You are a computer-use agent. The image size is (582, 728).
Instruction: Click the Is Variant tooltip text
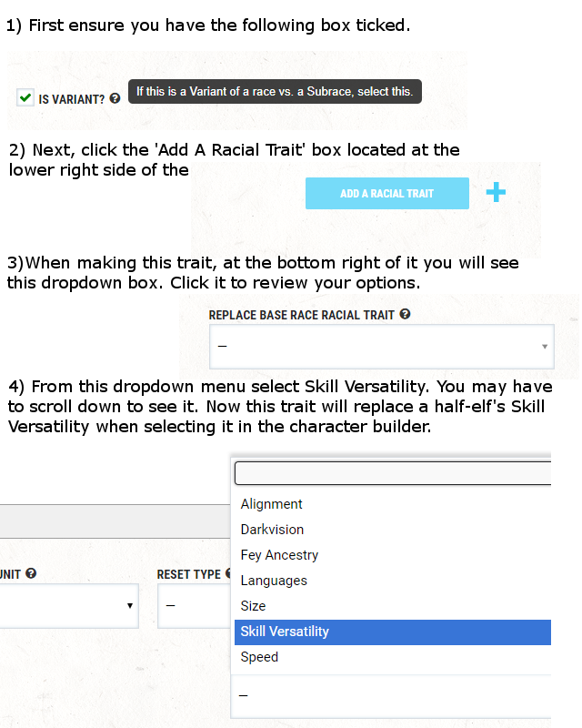[275, 92]
